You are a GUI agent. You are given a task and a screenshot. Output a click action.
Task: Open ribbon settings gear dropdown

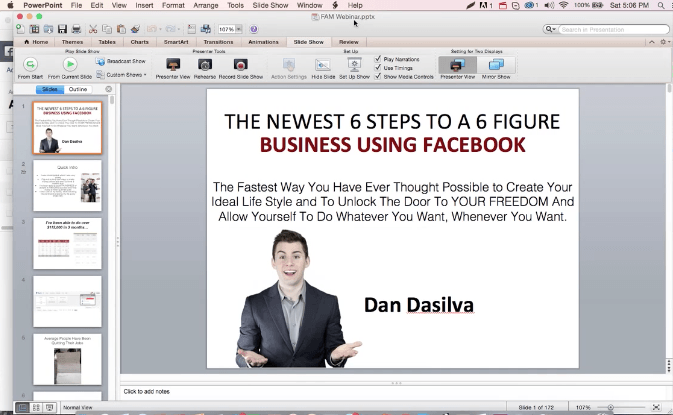(x=664, y=42)
